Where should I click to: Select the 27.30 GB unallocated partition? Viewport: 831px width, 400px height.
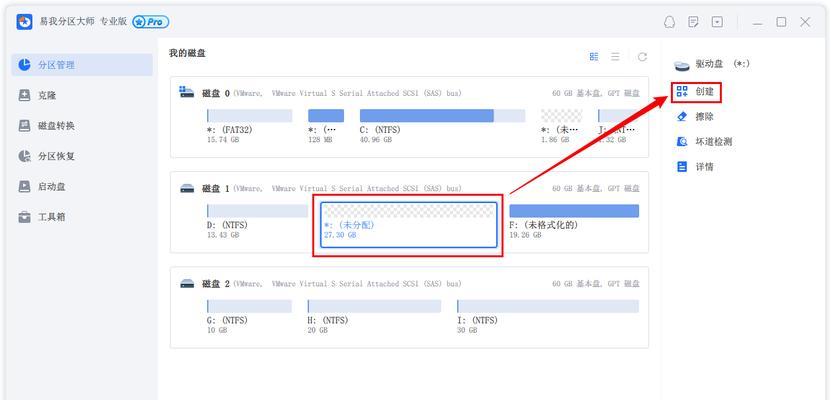coord(409,225)
